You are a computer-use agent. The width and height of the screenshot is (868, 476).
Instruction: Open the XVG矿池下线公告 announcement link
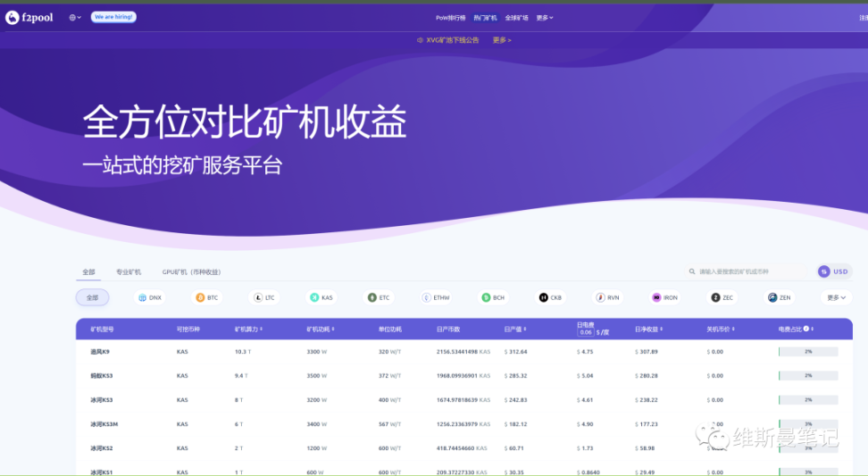coord(452,40)
